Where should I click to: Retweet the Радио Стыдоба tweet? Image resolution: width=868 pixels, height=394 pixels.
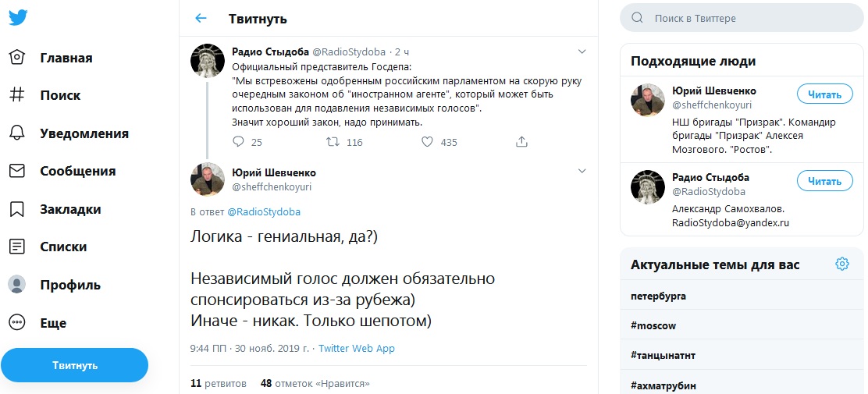coord(333,142)
